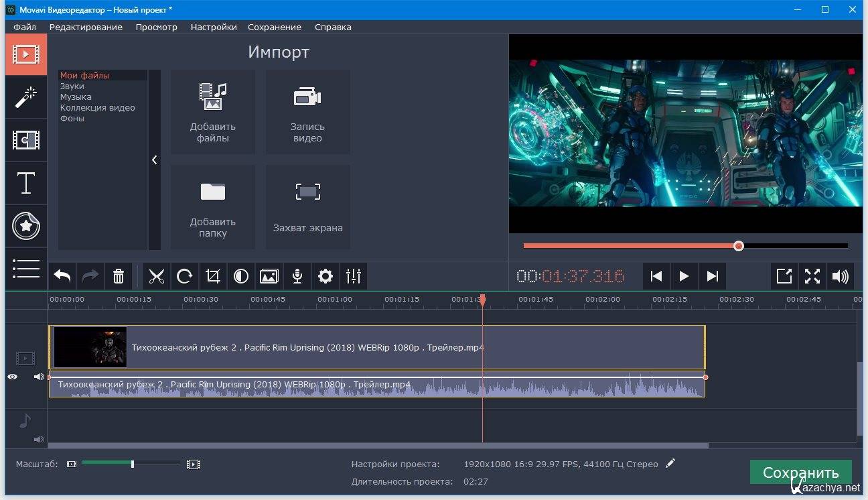Toggle video track visibility eye

13,377
